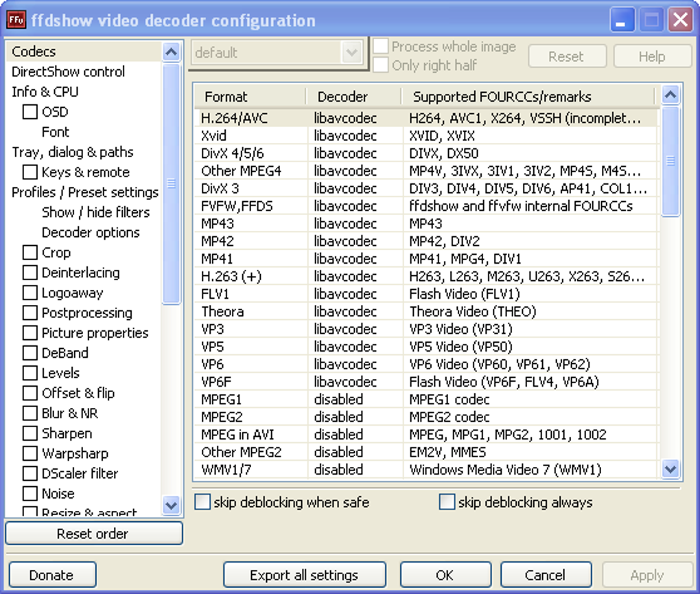
Task: Open Profiles / Preset settings page
Action: [x=85, y=192]
